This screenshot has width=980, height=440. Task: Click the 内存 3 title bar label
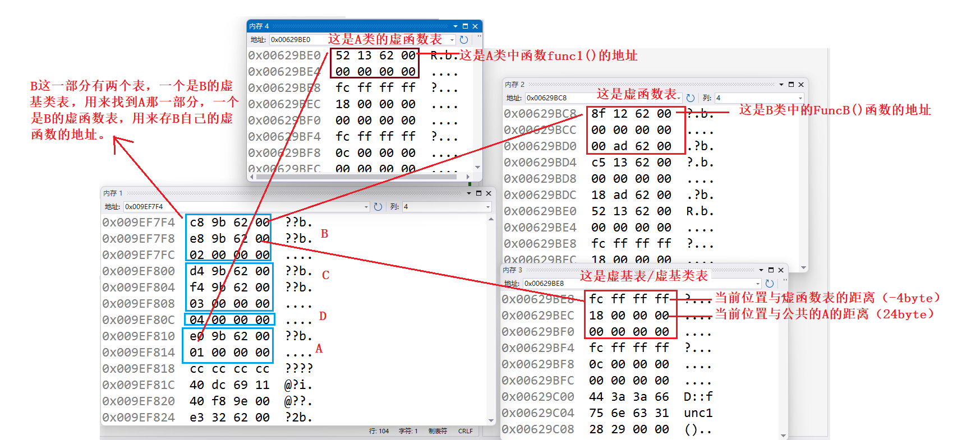[513, 270]
